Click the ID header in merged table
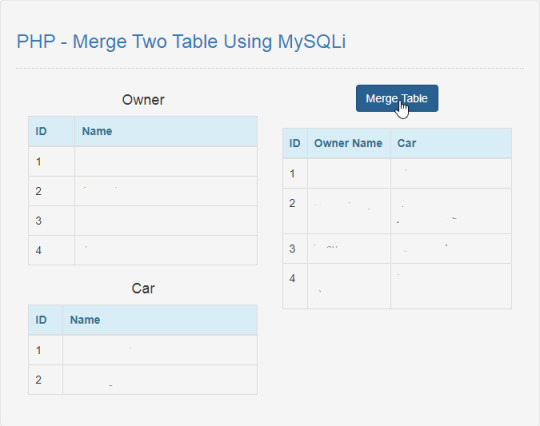This screenshot has height=426, width=540. click(295, 143)
